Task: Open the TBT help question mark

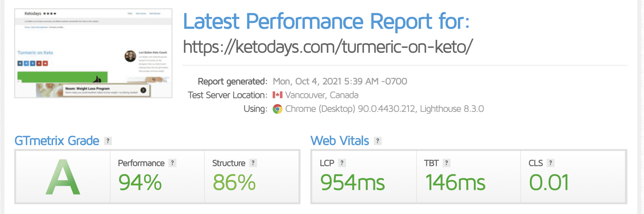Action: coord(447,163)
